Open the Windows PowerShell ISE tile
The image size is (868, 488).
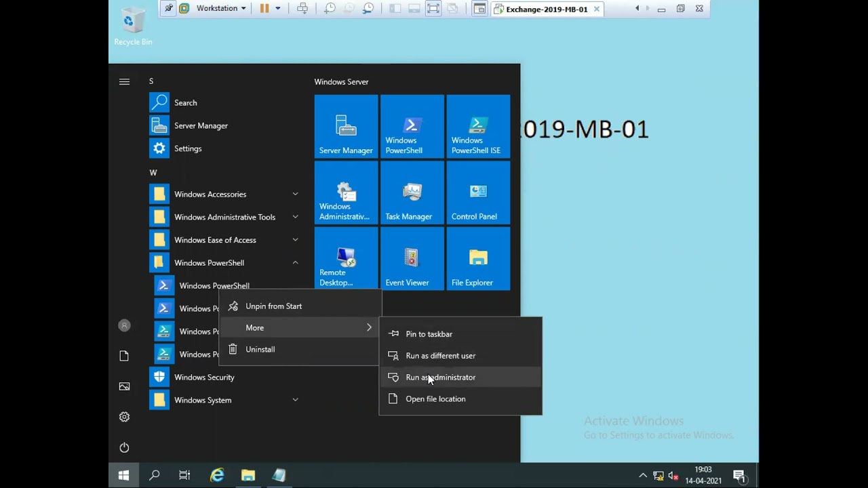(478, 127)
